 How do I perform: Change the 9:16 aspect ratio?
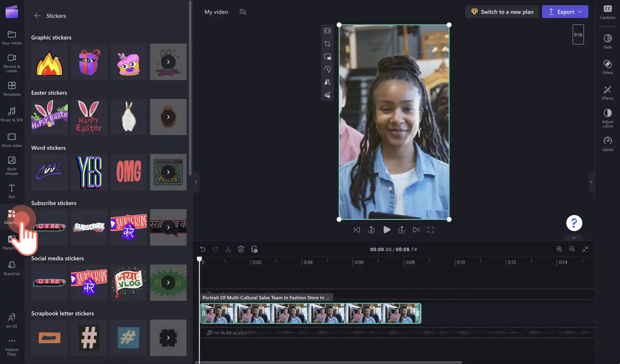[578, 34]
